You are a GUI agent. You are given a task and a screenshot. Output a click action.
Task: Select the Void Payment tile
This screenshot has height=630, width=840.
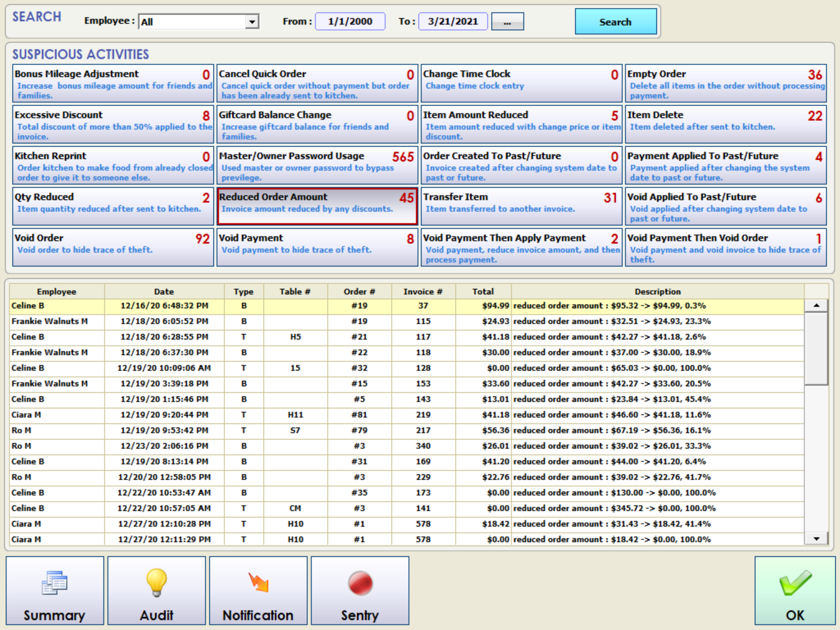(x=317, y=248)
